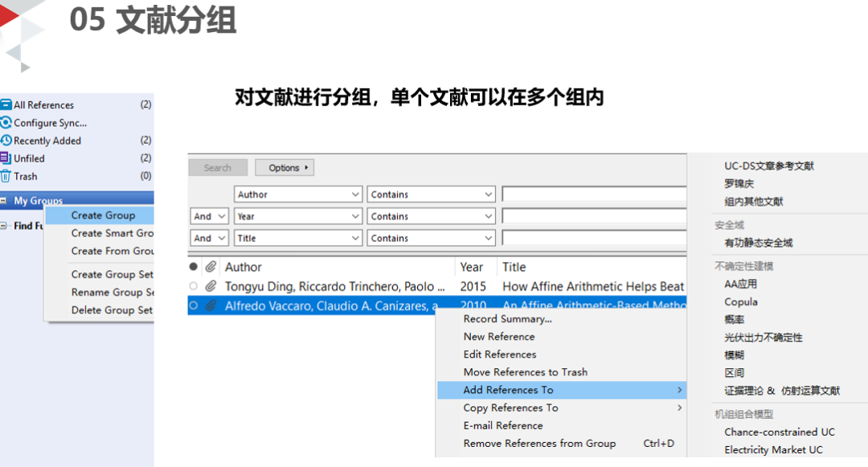
Task: Click the Year search text field
Action: point(594,216)
